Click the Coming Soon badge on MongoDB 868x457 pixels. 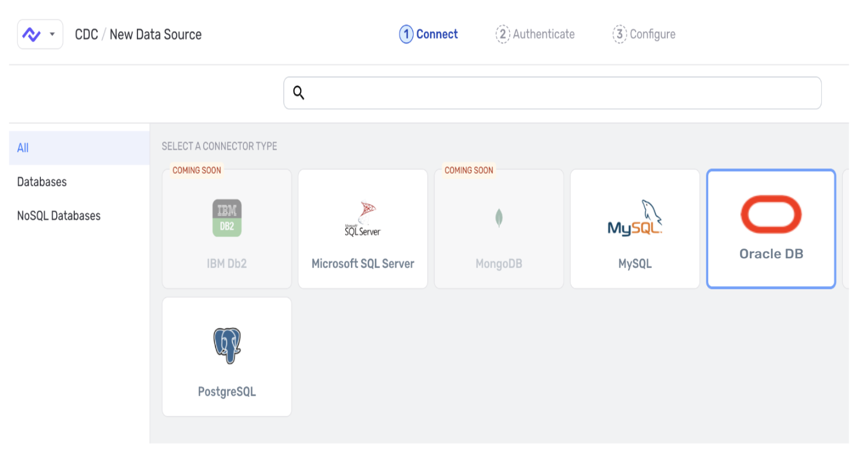[x=469, y=170]
